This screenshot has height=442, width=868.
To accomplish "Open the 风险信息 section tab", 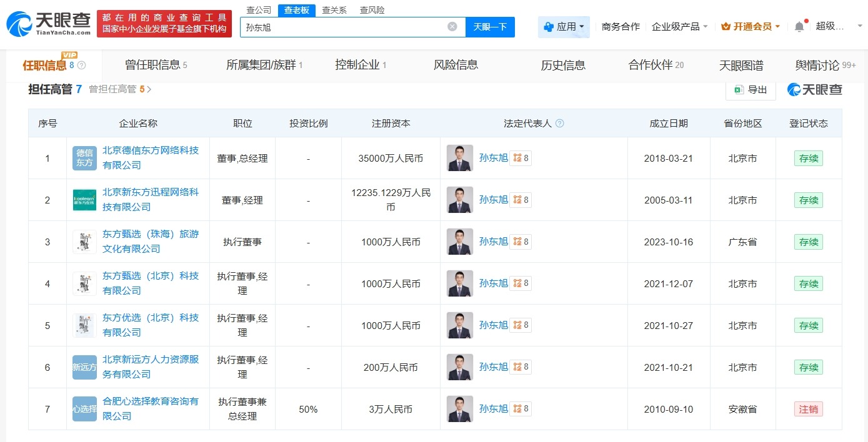I will pos(456,64).
